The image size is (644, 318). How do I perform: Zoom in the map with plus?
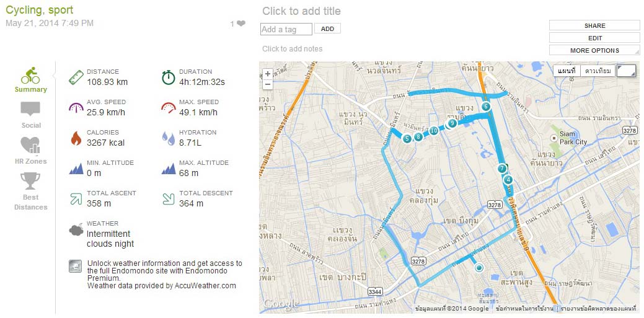pyautogui.click(x=268, y=74)
